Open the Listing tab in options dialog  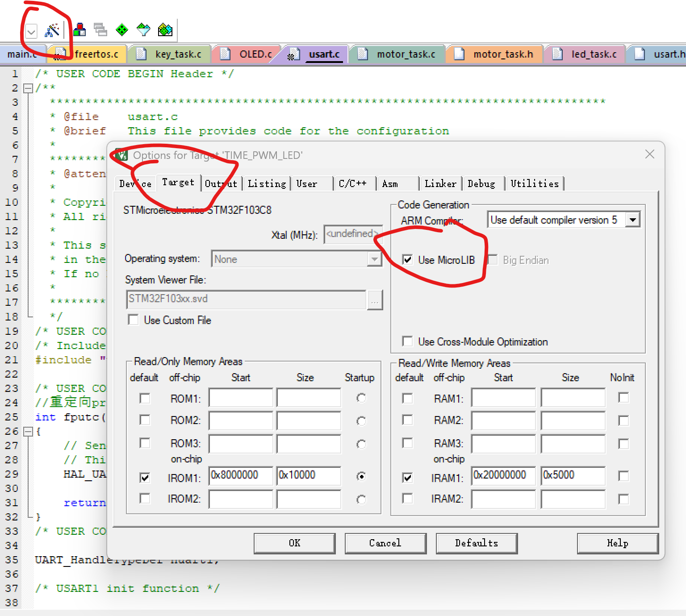coord(267,183)
